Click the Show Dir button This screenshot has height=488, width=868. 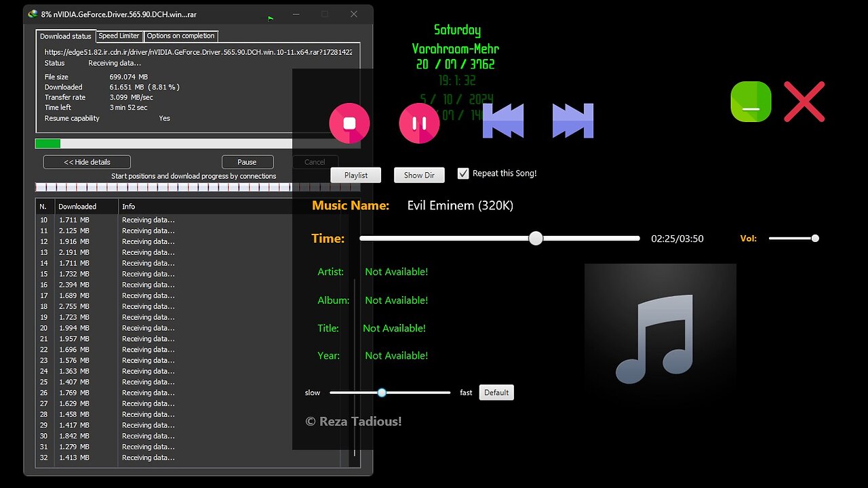pyautogui.click(x=419, y=175)
